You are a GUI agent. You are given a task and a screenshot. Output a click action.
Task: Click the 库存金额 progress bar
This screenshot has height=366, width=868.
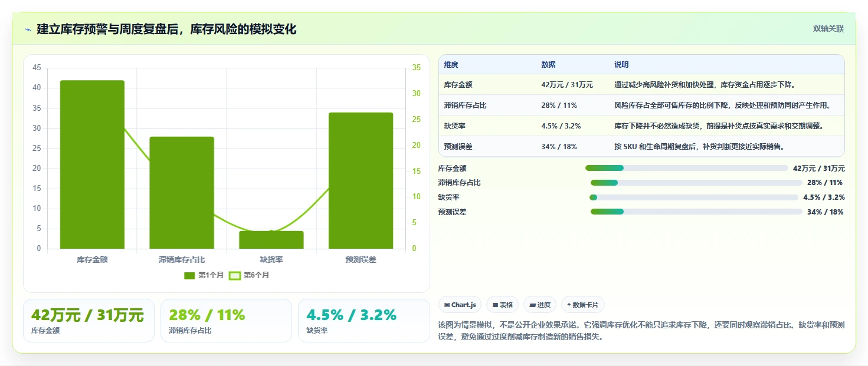pyautogui.click(x=687, y=168)
